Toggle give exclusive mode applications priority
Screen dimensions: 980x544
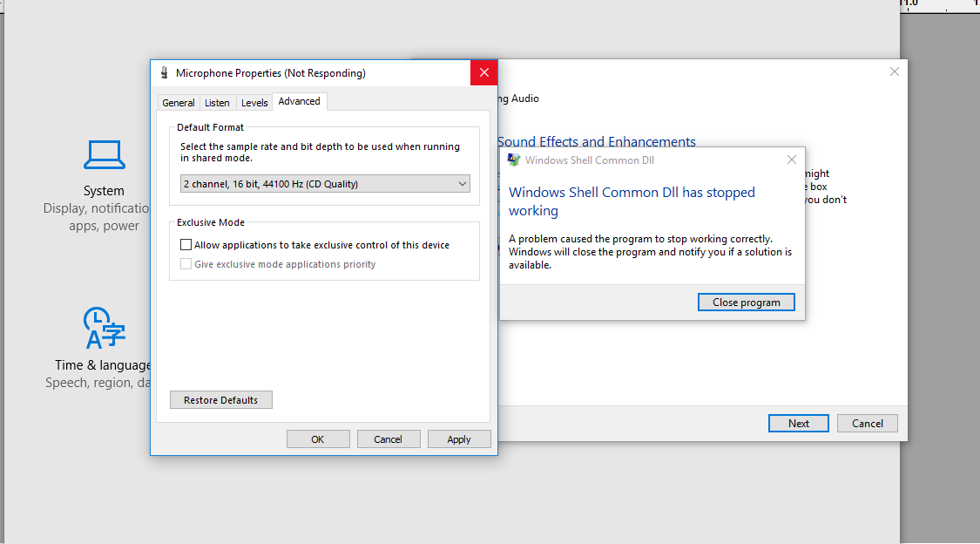pyautogui.click(x=186, y=264)
